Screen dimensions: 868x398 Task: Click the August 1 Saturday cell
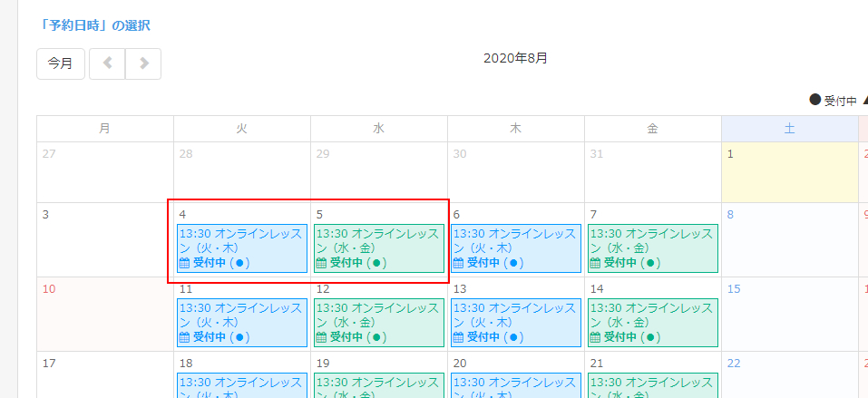(x=789, y=172)
